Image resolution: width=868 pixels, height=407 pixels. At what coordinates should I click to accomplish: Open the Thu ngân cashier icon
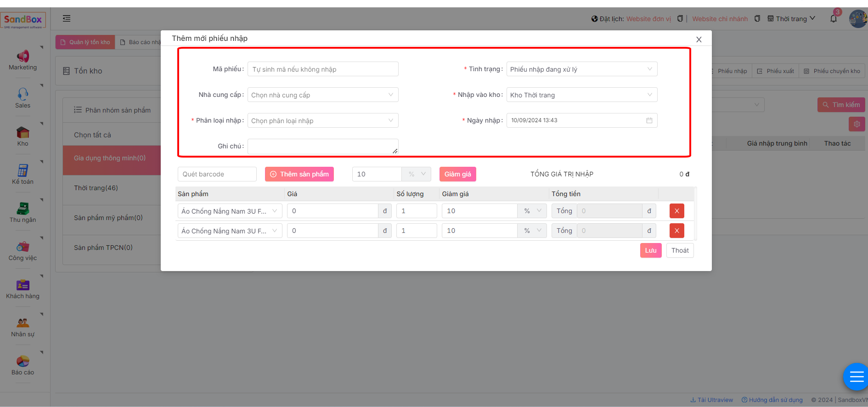tap(23, 209)
